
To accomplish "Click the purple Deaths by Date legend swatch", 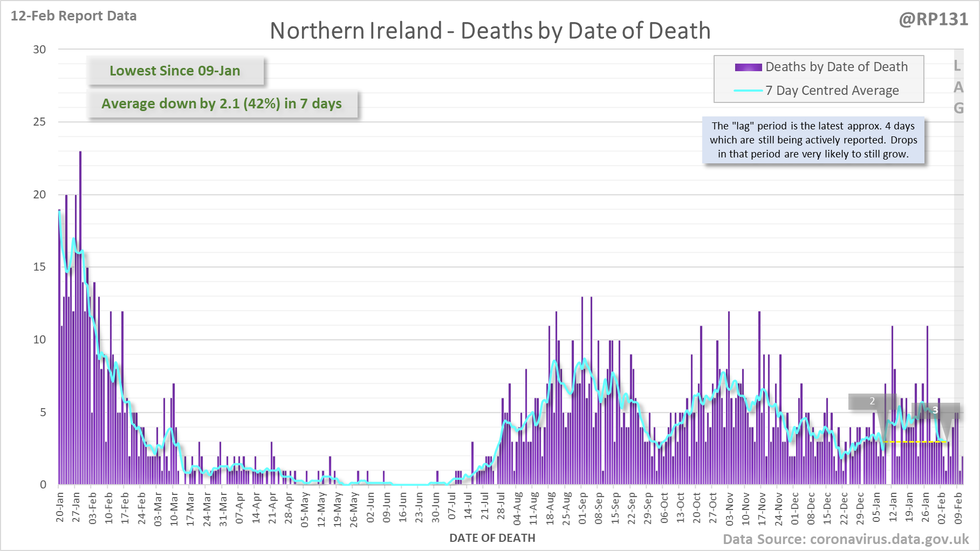I will pos(748,67).
